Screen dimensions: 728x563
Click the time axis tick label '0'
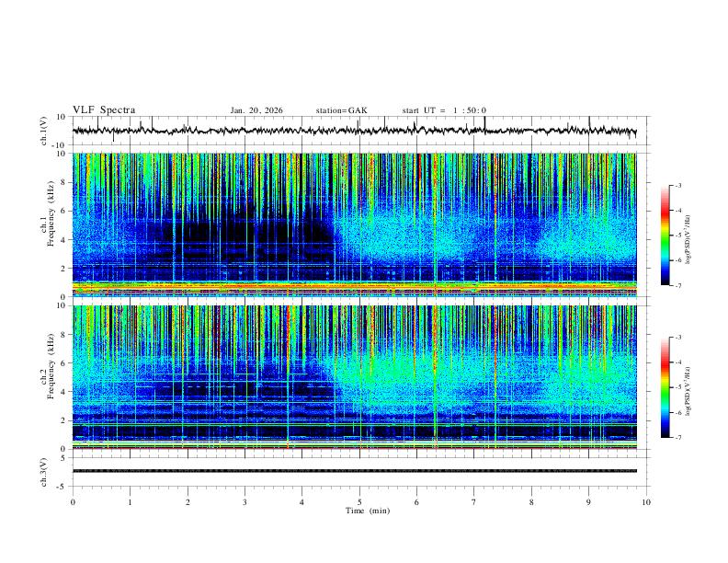click(x=73, y=502)
